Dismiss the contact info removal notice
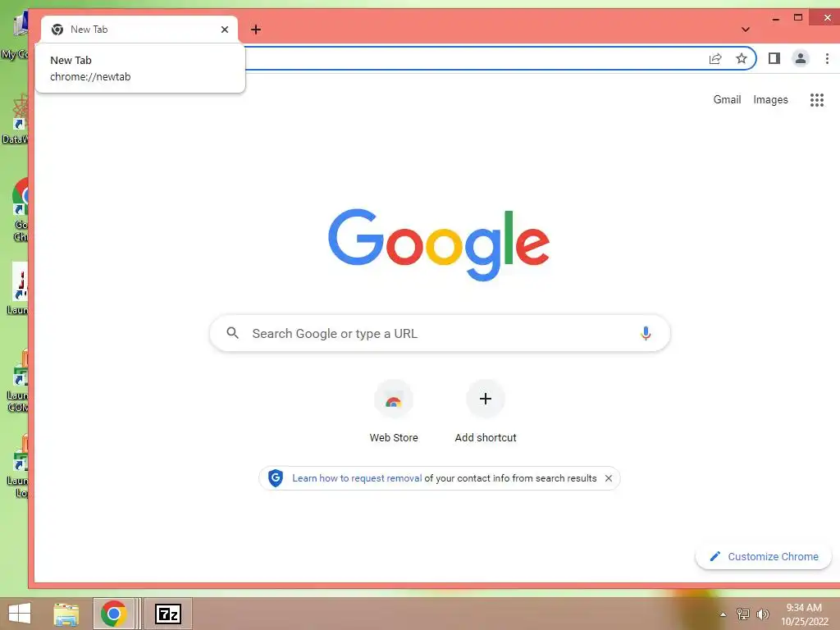This screenshot has height=630, width=840. [609, 478]
